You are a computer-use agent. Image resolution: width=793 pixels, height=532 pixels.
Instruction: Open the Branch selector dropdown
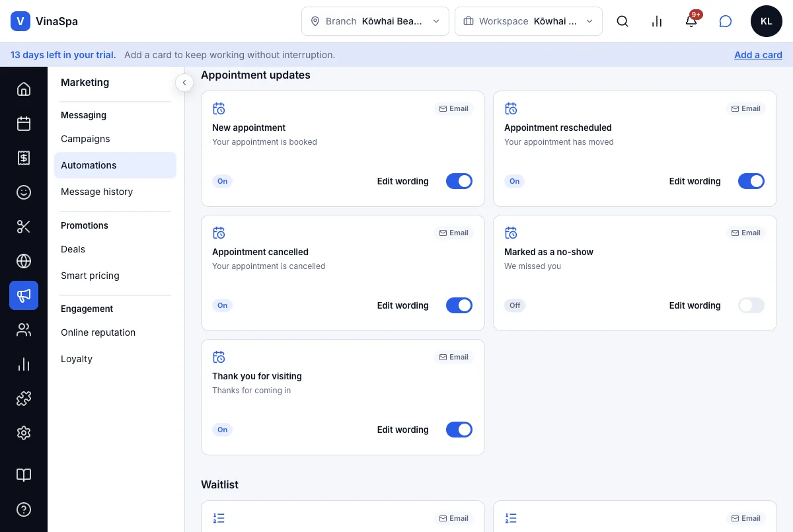(375, 21)
